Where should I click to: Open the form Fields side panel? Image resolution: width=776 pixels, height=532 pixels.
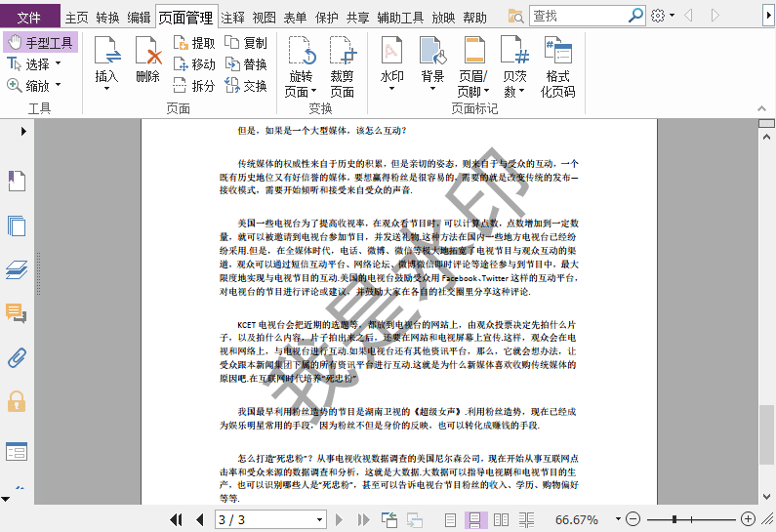tap(17, 451)
